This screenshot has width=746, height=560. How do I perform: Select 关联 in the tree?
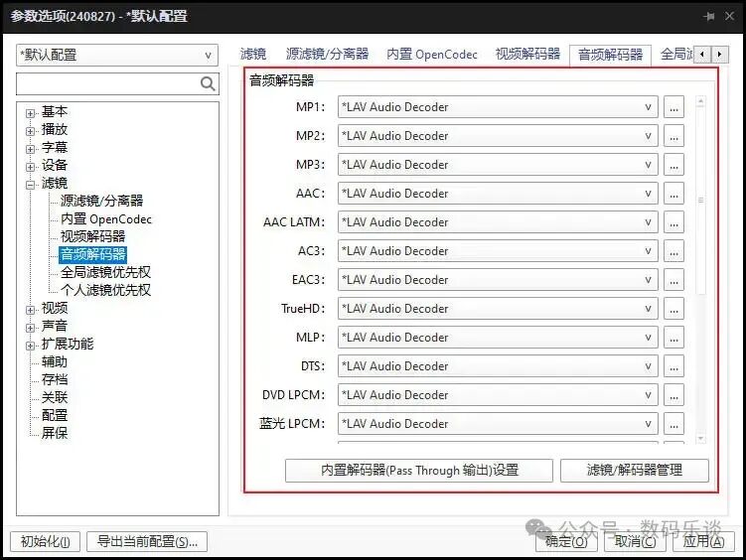(x=55, y=397)
